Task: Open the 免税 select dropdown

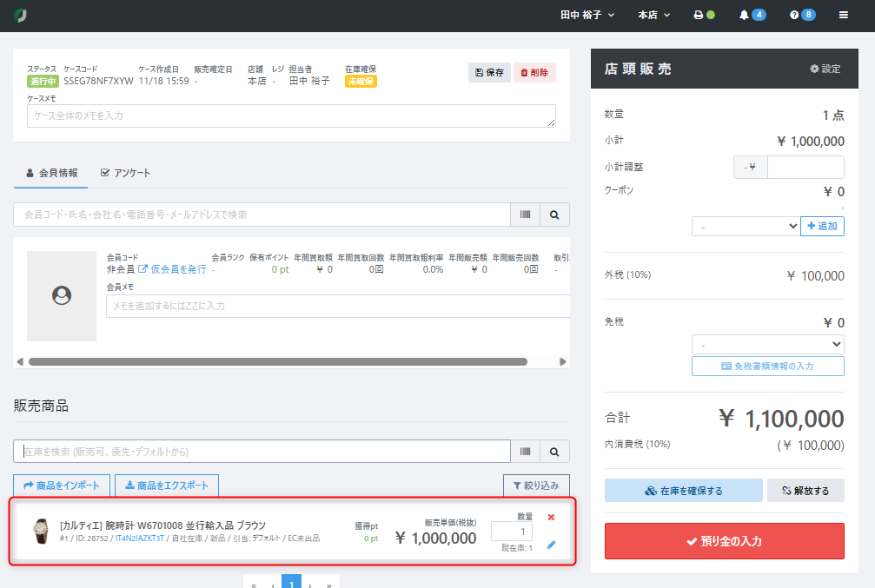Action: [767, 344]
